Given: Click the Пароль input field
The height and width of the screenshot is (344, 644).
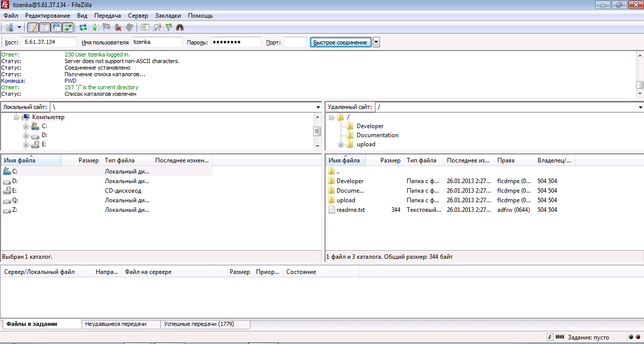Looking at the screenshot, I should coord(236,42).
